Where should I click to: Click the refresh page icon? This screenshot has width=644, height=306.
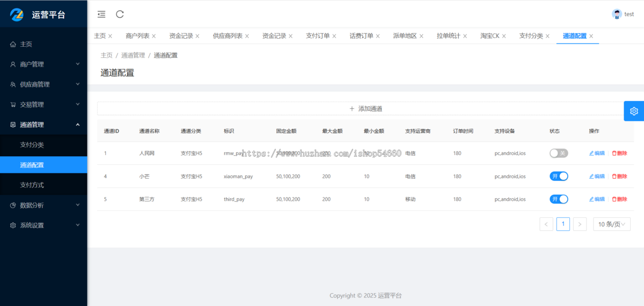click(120, 14)
